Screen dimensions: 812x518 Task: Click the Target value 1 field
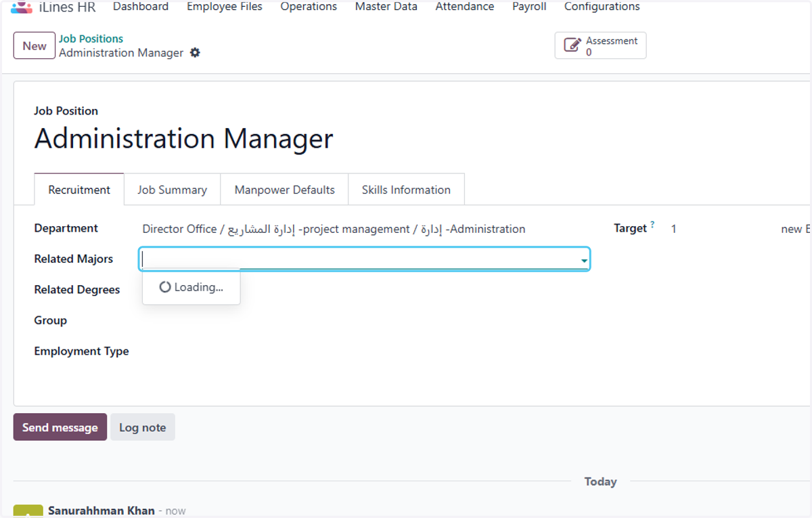point(674,229)
